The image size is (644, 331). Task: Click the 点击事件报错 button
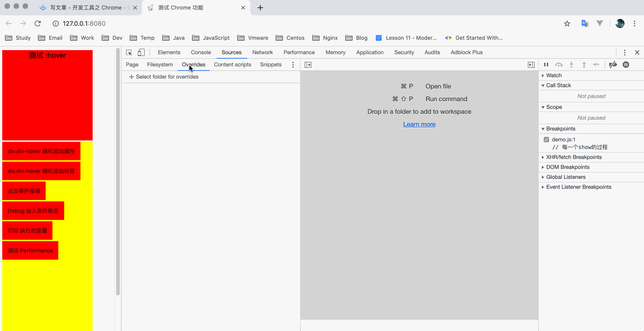[24, 191]
